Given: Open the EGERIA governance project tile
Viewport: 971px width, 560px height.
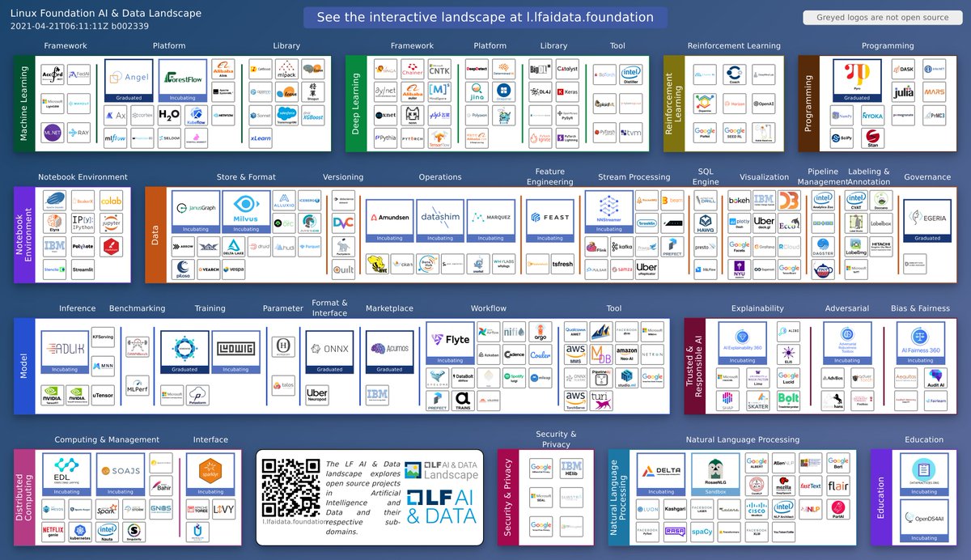Looking at the screenshot, I should click(x=926, y=217).
